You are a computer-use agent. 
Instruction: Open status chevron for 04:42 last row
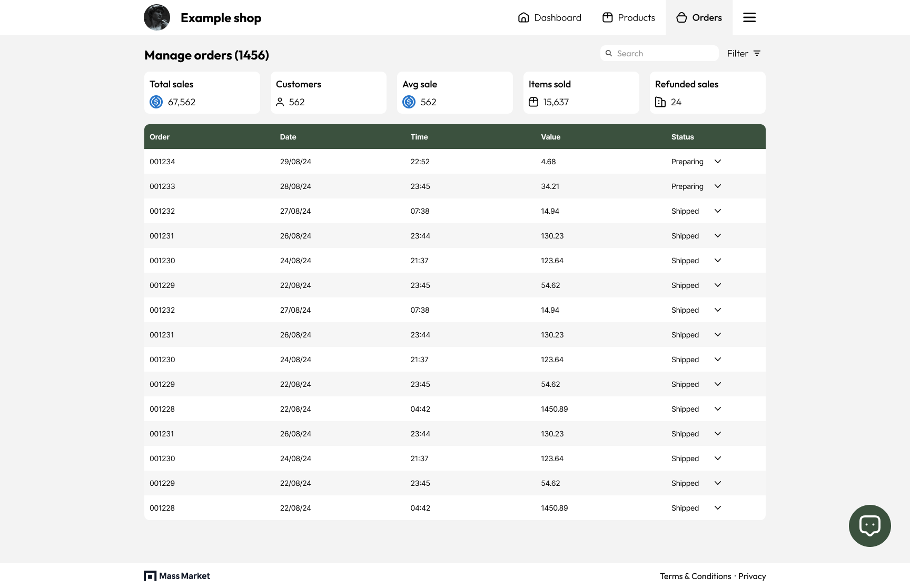(717, 508)
